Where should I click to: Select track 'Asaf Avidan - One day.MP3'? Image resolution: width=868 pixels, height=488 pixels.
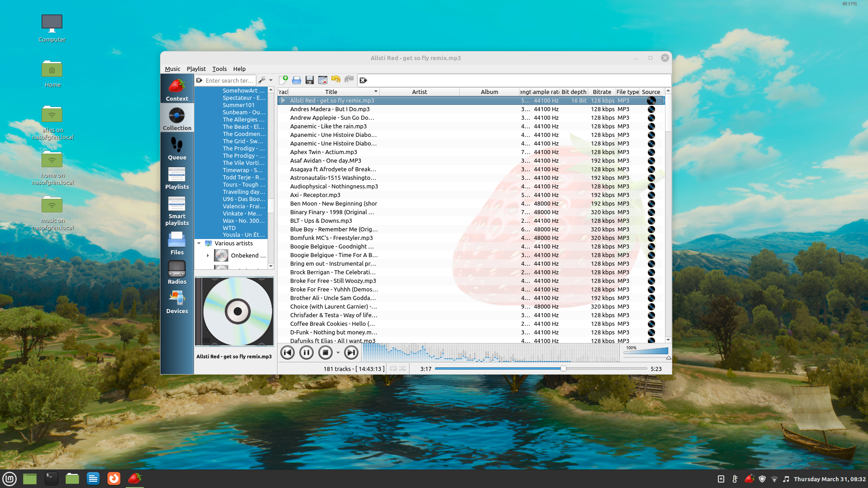[471, 160]
